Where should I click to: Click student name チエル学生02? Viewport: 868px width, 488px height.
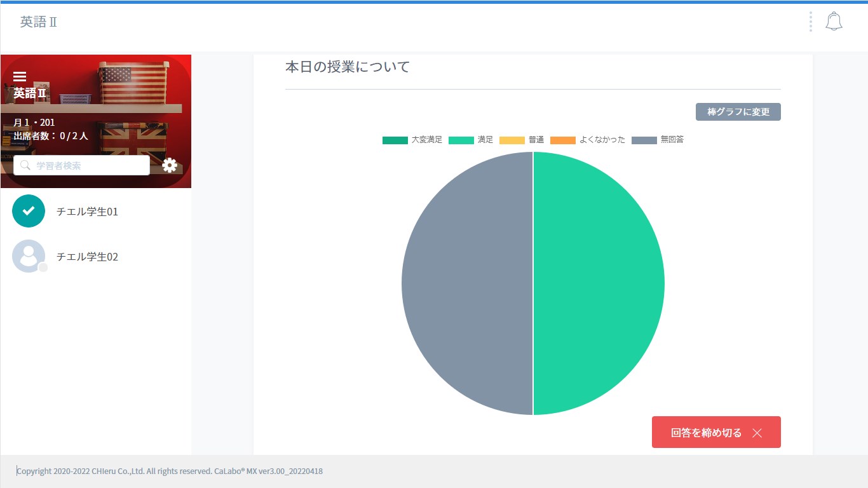[87, 257]
